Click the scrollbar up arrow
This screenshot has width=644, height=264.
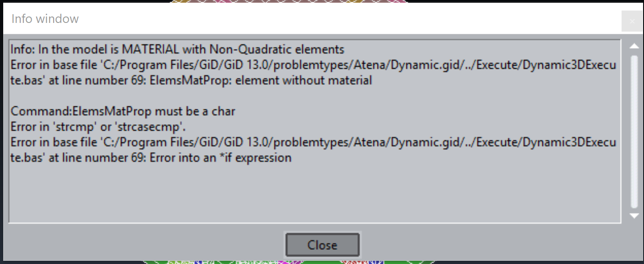click(x=634, y=46)
